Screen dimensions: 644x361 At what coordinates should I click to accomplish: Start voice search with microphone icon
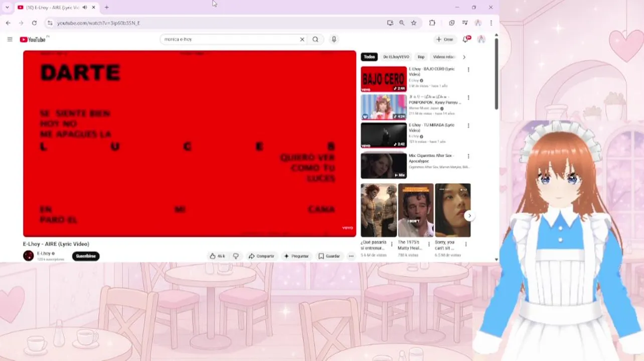pos(334,39)
